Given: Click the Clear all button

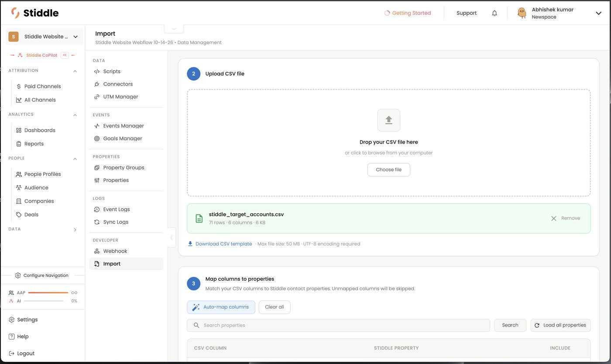Looking at the screenshot, I should [275, 307].
